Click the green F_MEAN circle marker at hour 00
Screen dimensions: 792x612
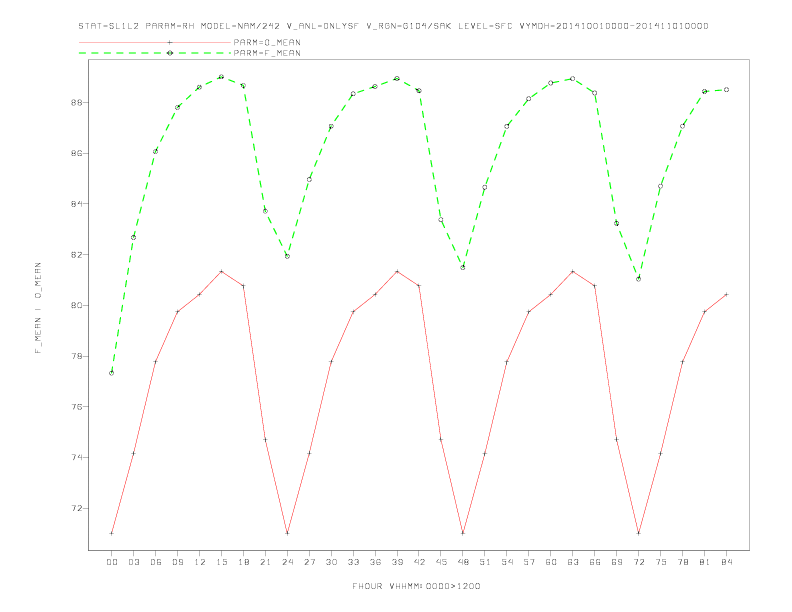pos(112,373)
